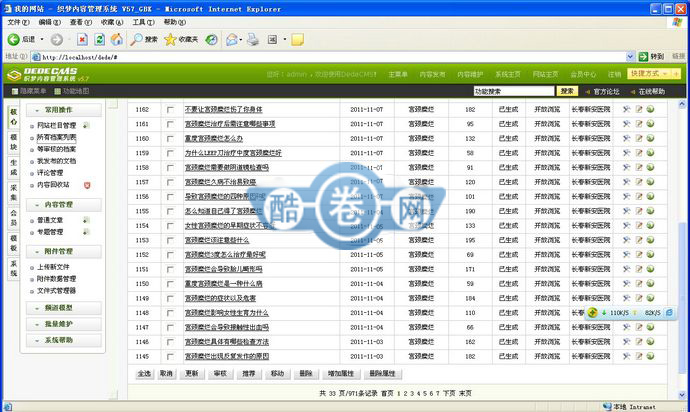This screenshot has height=412, width=690.
Task: Open the 快捷方式 dropdown
Action: point(653,74)
